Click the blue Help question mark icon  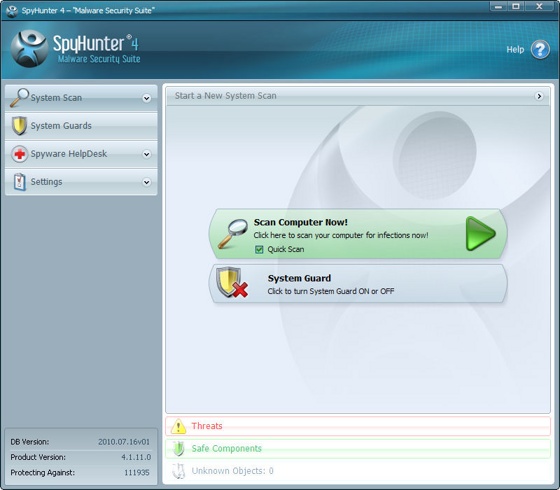click(540, 50)
